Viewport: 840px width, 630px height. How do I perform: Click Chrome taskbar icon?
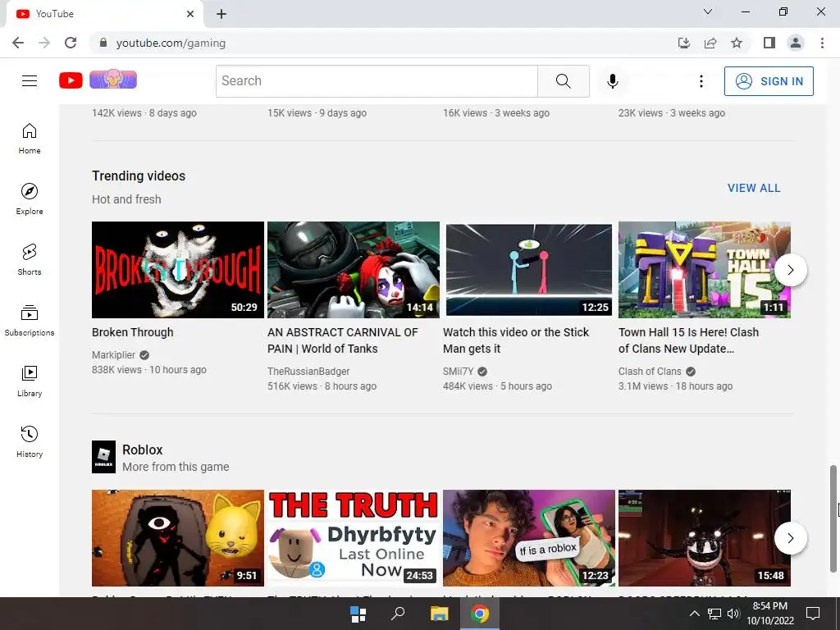[x=480, y=614]
